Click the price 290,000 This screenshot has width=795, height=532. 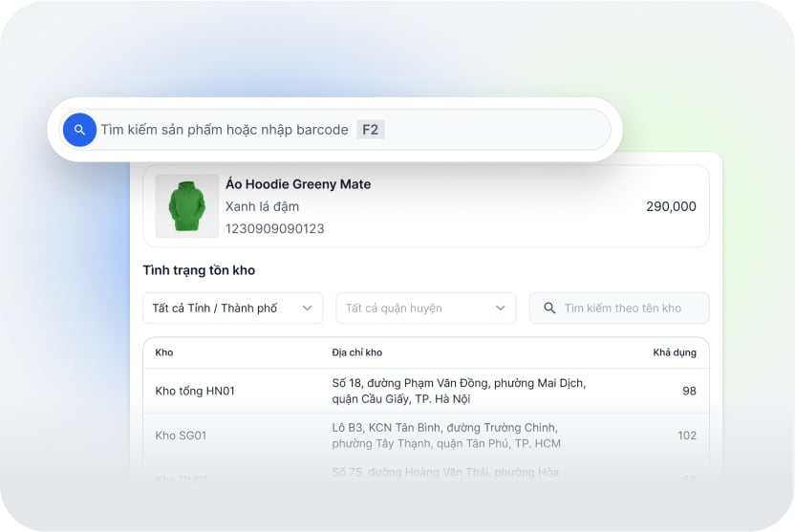(671, 206)
